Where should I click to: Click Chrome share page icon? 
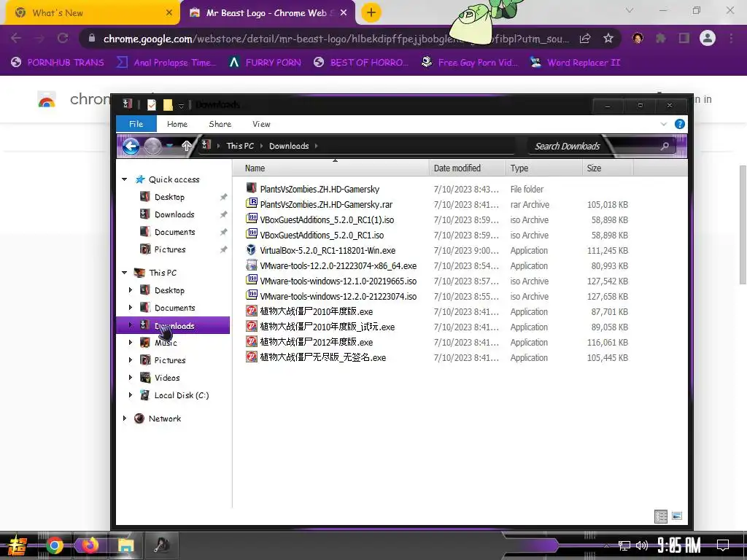[584, 39]
